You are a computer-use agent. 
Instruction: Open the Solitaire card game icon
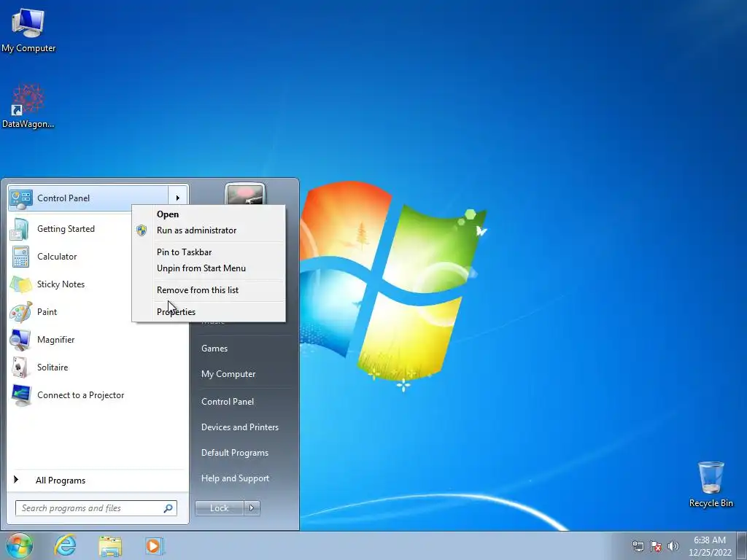pos(20,367)
